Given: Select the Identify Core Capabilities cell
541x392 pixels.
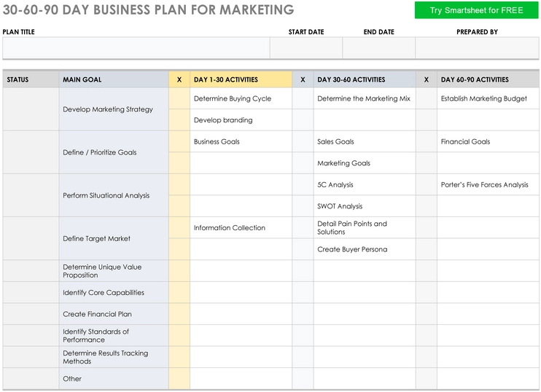Looking at the screenshot, I should pos(114,292).
